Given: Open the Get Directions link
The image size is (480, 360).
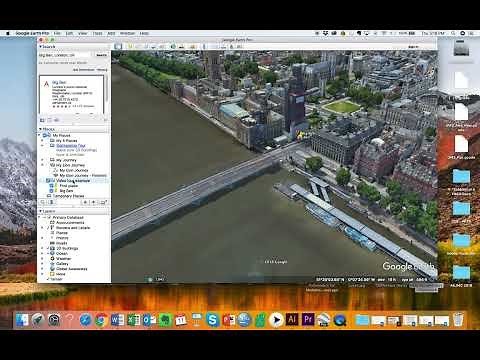Looking at the screenshot, I should pyautogui.click(x=83, y=70).
